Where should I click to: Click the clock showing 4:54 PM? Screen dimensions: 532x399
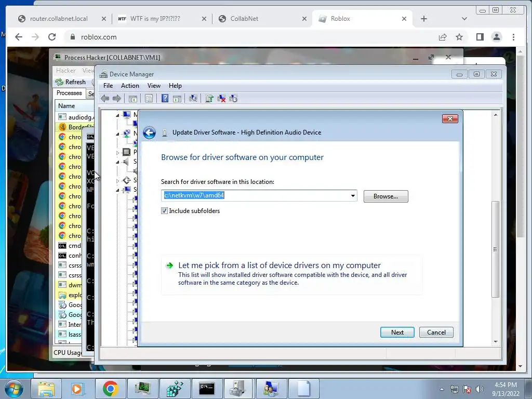point(506,385)
